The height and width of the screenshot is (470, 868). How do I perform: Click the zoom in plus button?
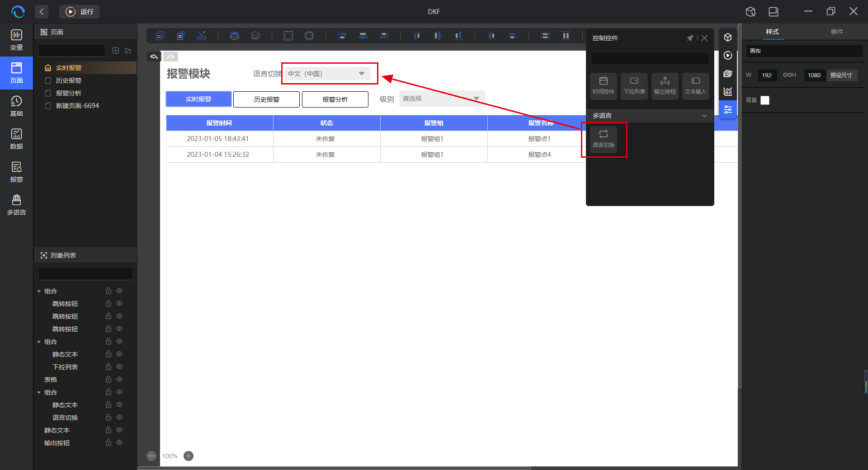pyautogui.click(x=189, y=456)
